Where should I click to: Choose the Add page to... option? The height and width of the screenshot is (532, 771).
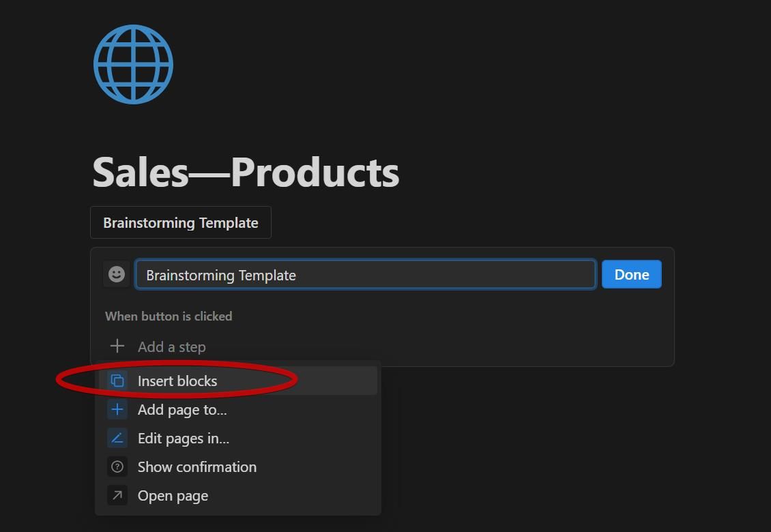pos(182,409)
